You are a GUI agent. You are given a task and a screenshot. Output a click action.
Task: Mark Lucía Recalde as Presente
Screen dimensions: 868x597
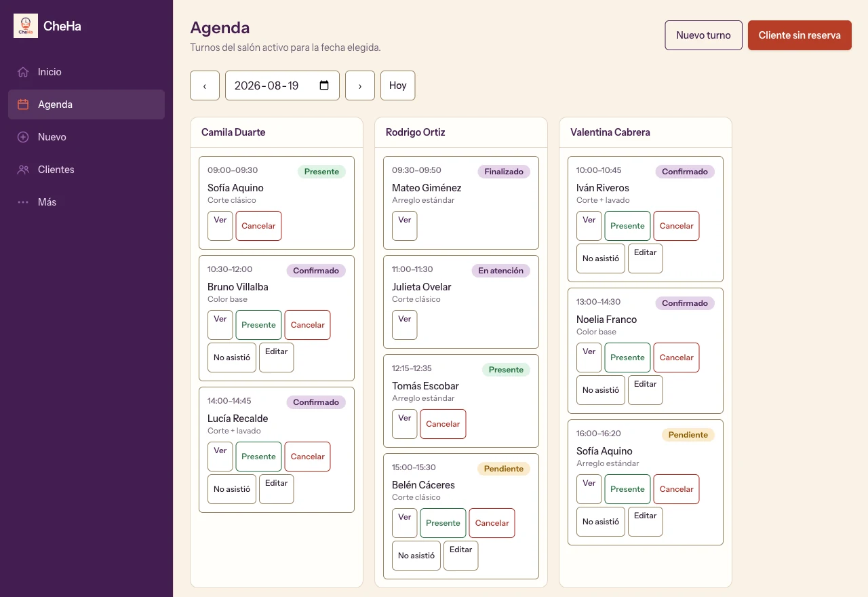point(258,457)
